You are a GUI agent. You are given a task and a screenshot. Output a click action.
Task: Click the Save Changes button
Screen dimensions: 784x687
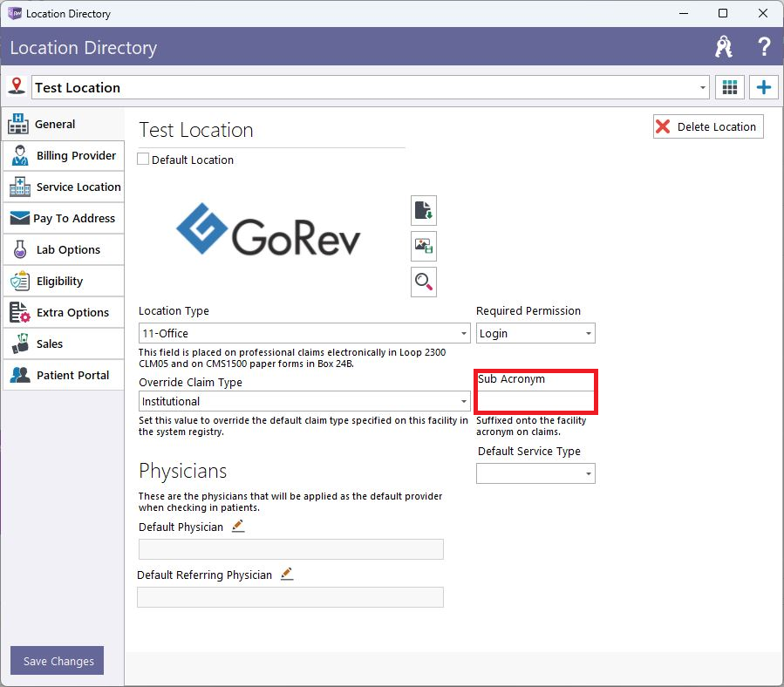pyautogui.click(x=57, y=661)
